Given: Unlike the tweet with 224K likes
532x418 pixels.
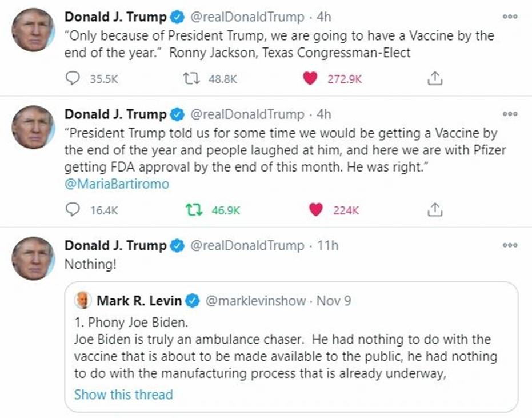Looking at the screenshot, I should coord(315,210).
